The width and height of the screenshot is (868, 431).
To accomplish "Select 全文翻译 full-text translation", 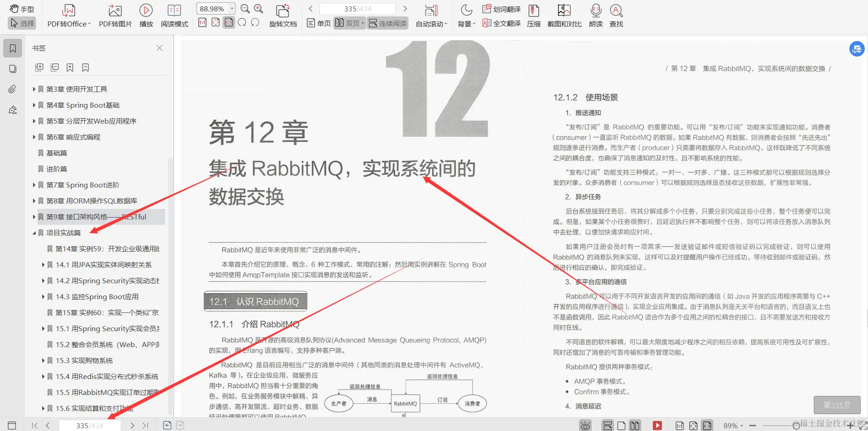I will pyautogui.click(x=501, y=24).
